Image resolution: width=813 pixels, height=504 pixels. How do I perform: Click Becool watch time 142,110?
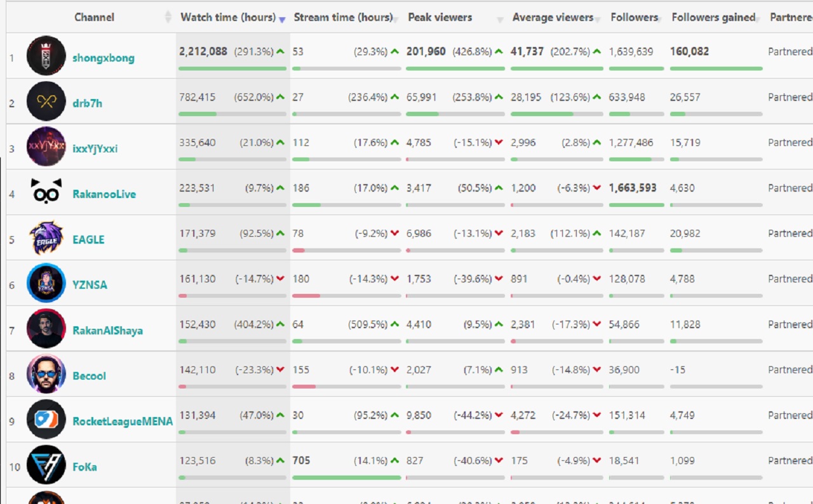click(x=198, y=369)
